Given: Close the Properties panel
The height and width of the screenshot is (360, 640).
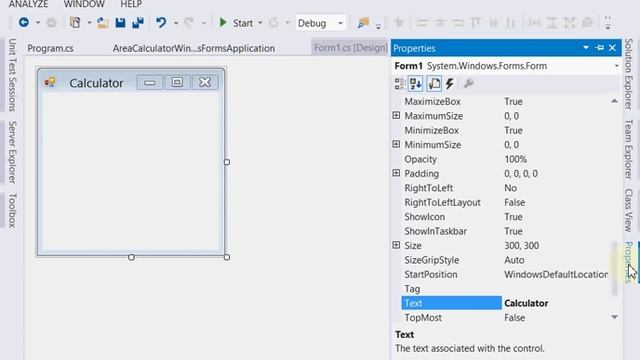Looking at the screenshot, I should pos(612,48).
